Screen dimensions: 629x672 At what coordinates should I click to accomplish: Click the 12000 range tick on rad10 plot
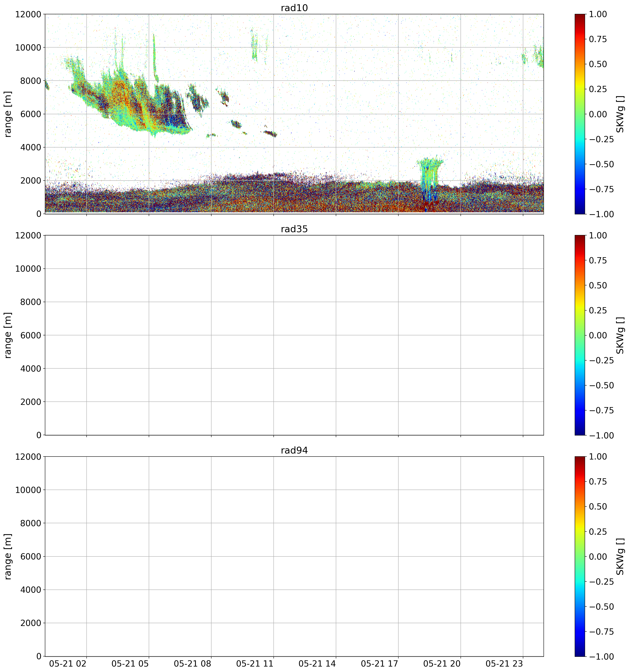tap(28, 14)
